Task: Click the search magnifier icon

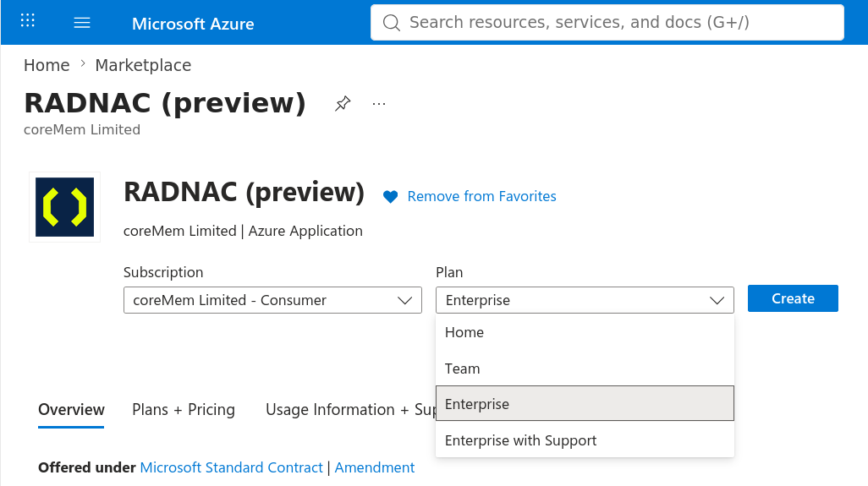Action: pyautogui.click(x=392, y=23)
